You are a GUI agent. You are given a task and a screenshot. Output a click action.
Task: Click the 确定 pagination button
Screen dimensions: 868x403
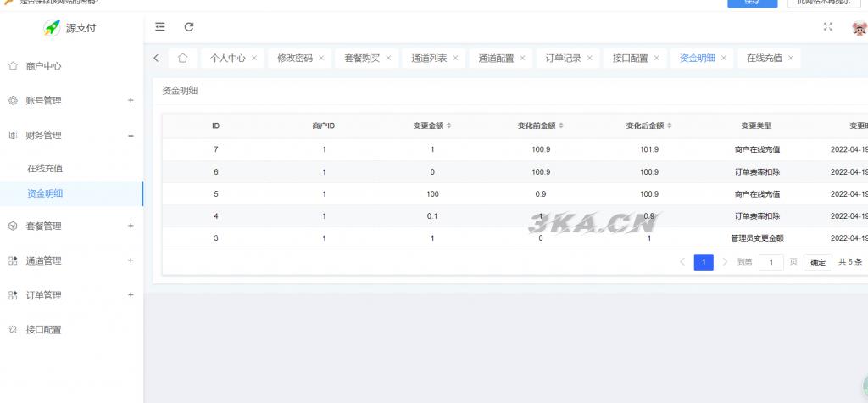pyautogui.click(x=818, y=262)
